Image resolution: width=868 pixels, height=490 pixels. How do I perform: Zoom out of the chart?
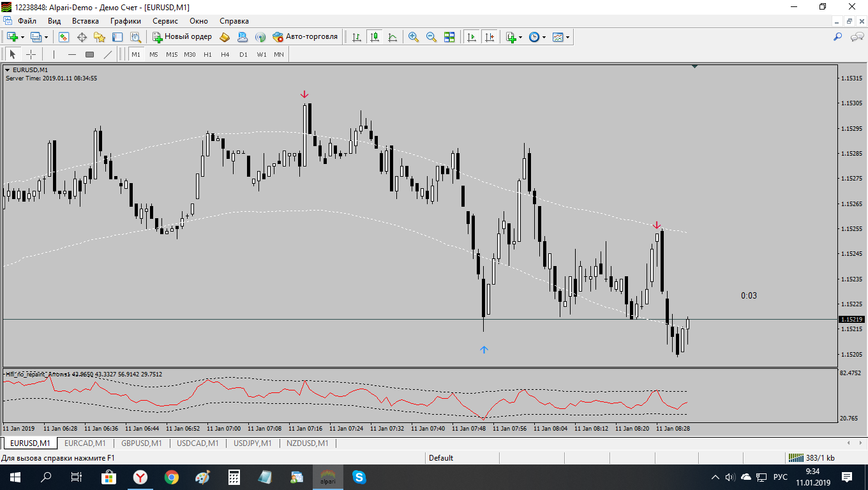[431, 37]
